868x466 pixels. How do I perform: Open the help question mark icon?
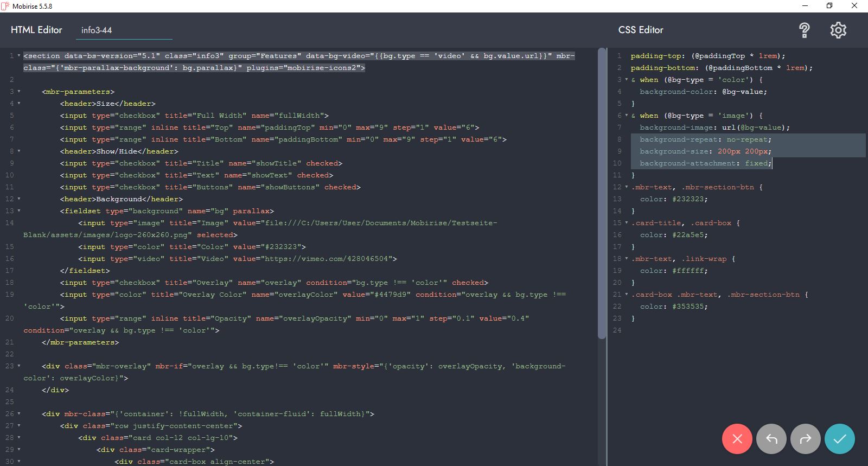pos(805,30)
